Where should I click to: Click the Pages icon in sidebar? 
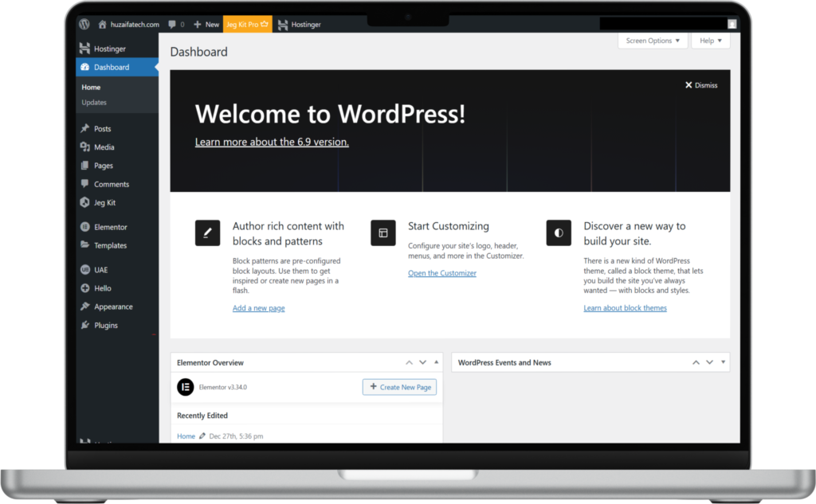[x=84, y=166]
